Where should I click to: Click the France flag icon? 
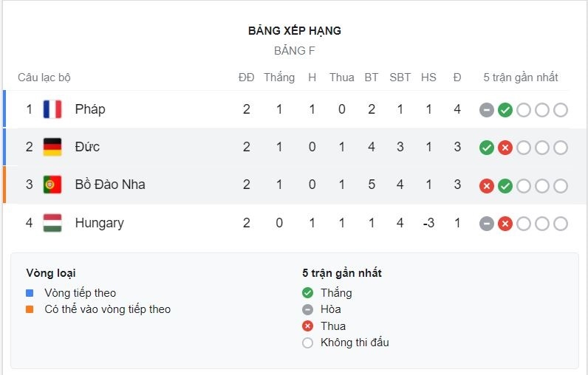(52, 109)
